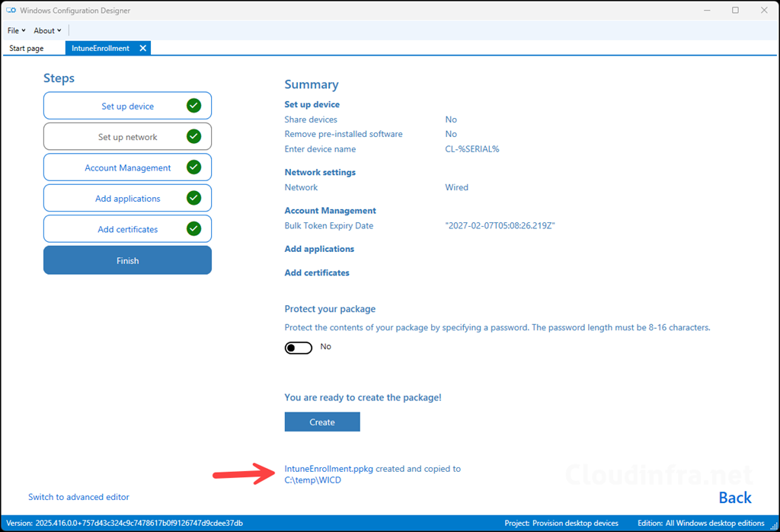The height and width of the screenshot is (532, 780).
Task: Click the Windows Configuration Designer app icon
Action: tap(11, 10)
